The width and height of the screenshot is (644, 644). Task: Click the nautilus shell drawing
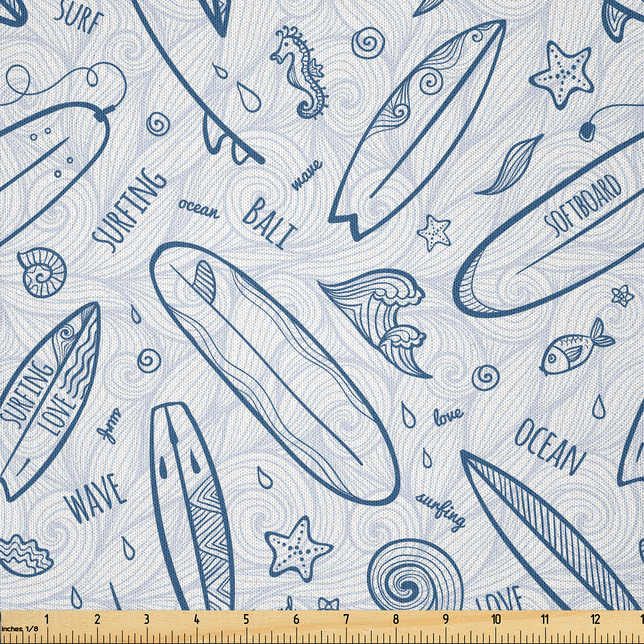(42, 273)
